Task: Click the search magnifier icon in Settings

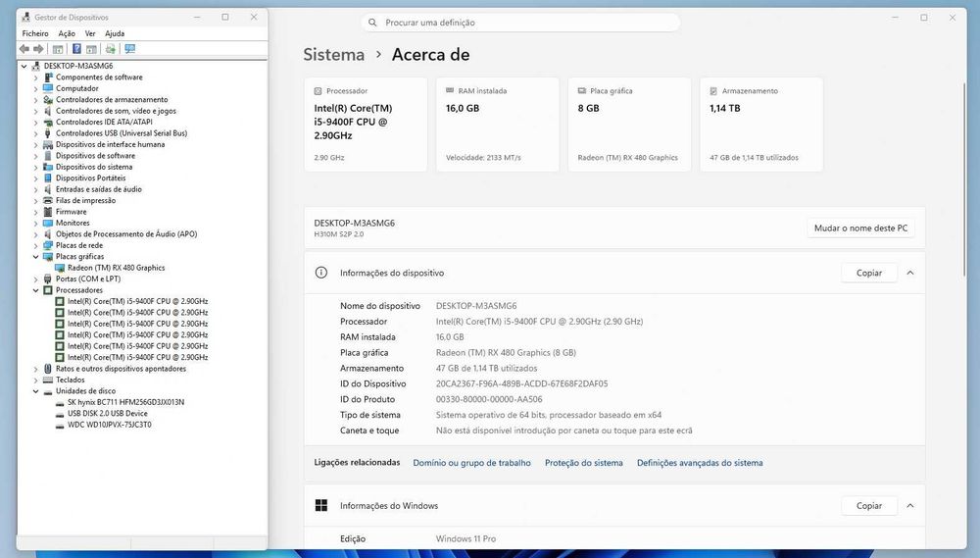Action: click(372, 23)
